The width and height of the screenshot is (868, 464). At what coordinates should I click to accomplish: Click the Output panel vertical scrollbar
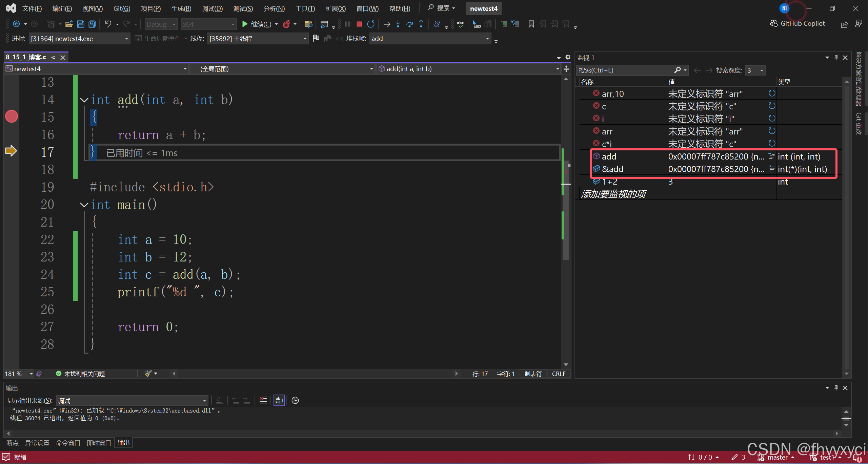(x=846, y=418)
